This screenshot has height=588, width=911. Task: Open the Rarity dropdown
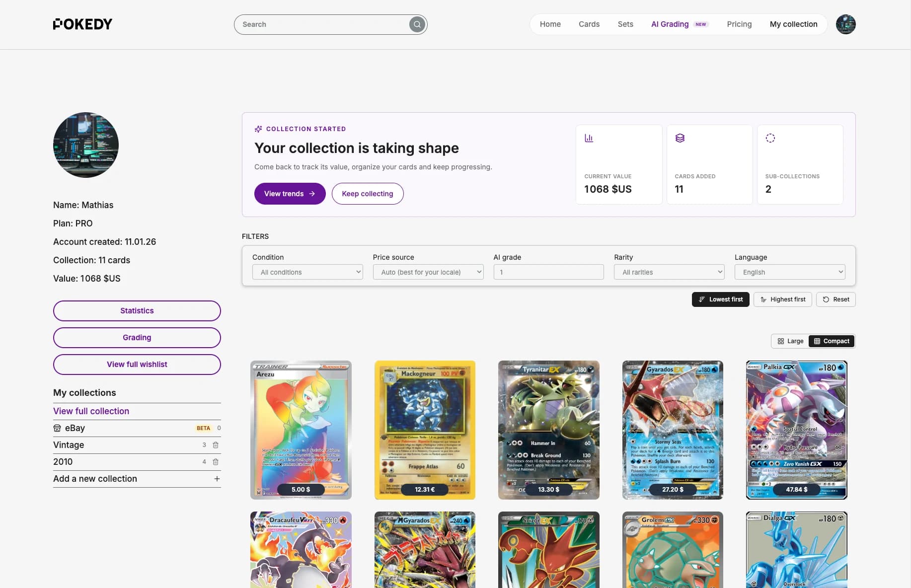tap(669, 272)
